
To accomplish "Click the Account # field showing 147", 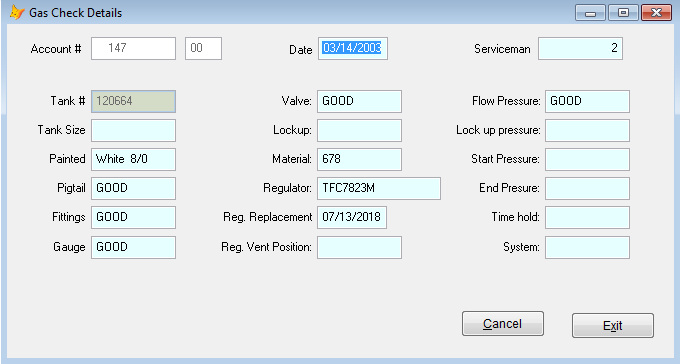I will [133, 48].
